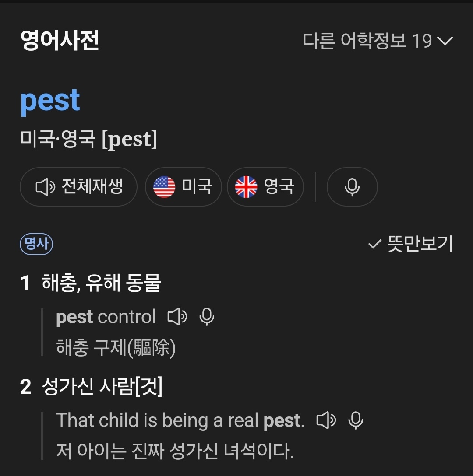Expand 다른 어학정보 19 dropdown
The image size is (473, 476).
coord(378,41)
